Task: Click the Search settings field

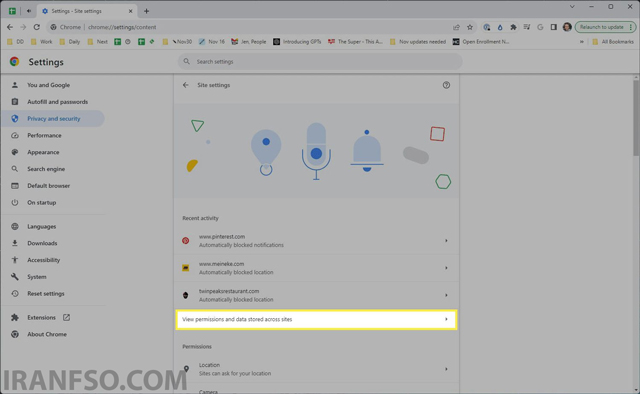Action: pyautogui.click(x=320, y=61)
